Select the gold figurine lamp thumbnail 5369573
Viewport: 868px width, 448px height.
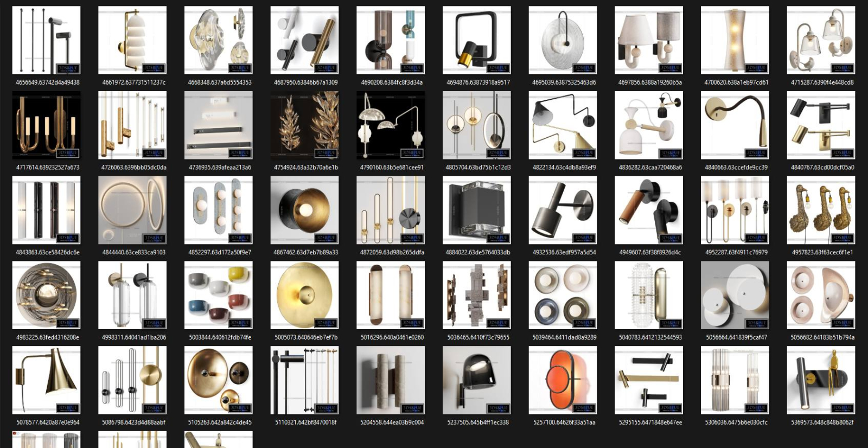[x=821, y=380]
